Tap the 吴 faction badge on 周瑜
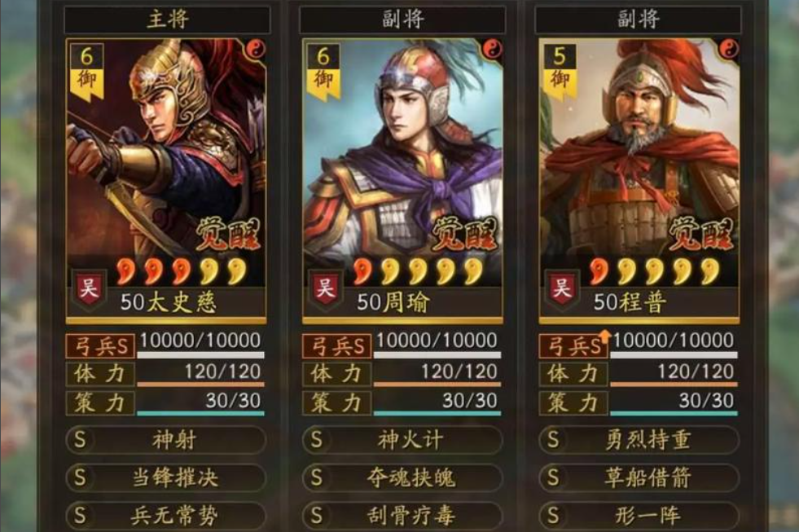Image resolution: width=799 pixels, height=532 pixels. tap(325, 288)
